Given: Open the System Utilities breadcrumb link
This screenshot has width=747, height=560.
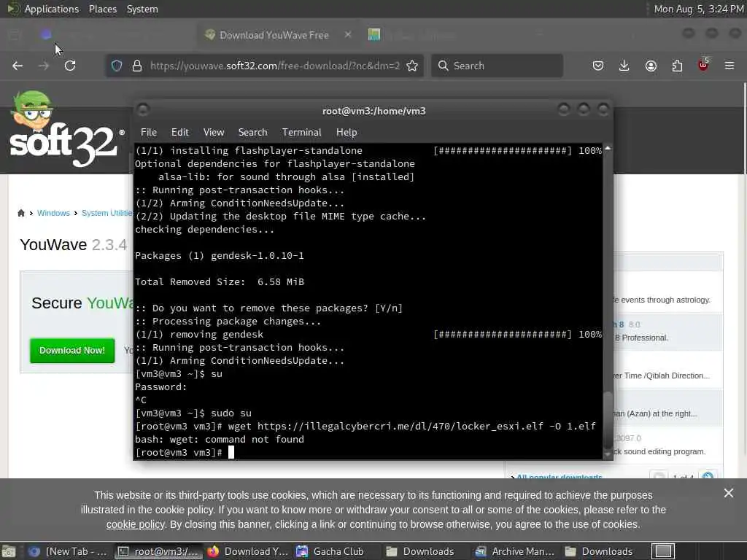Looking at the screenshot, I should click(107, 213).
